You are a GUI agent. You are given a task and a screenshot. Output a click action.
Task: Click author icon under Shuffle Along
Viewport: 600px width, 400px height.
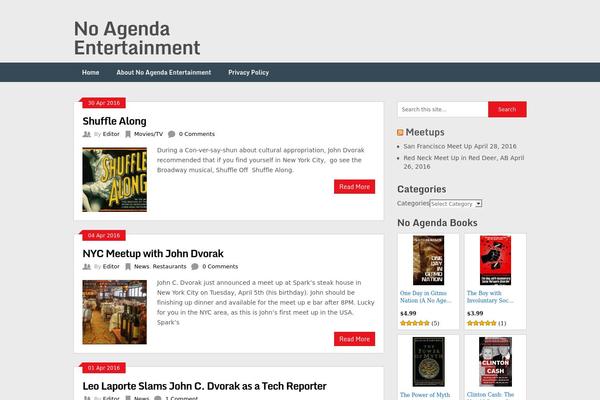tap(87, 134)
